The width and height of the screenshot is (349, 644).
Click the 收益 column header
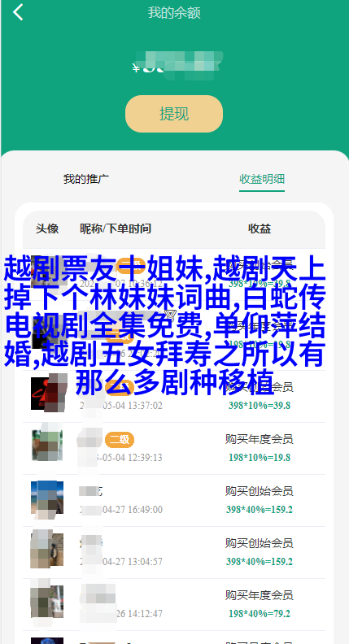tap(260, 228)
